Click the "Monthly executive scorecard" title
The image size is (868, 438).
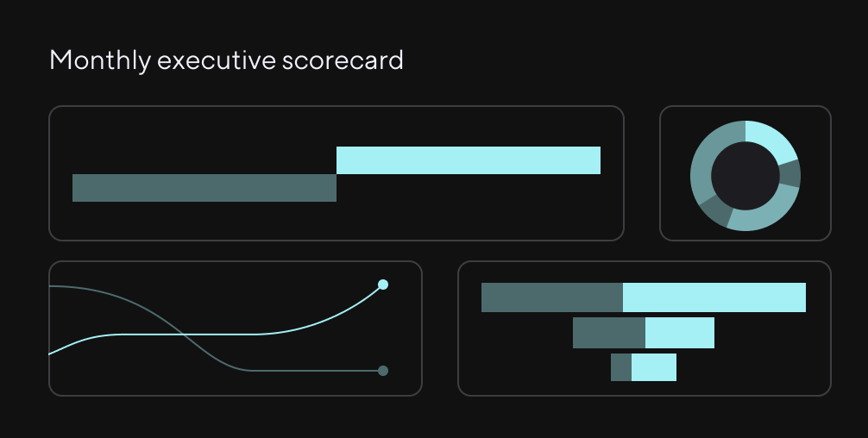(226, 60)
